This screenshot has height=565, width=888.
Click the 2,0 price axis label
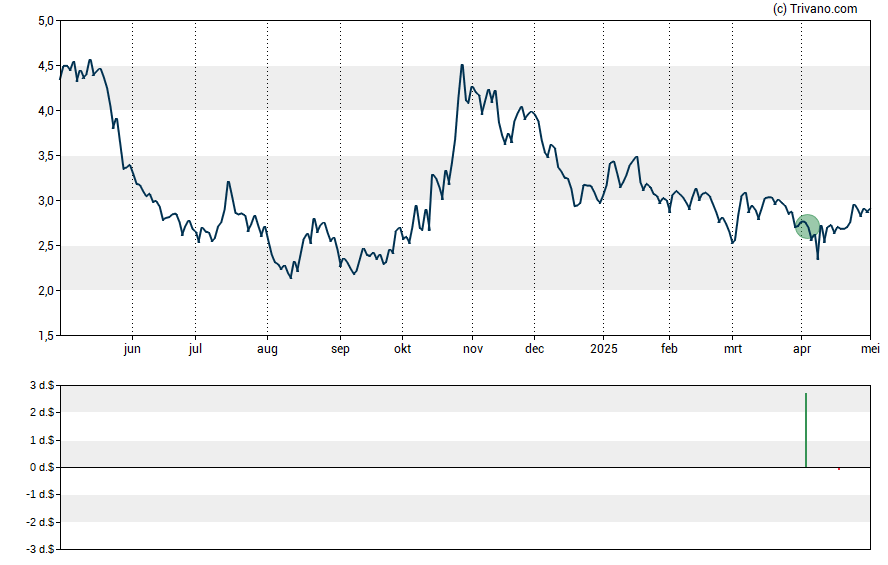coord(46,291)
